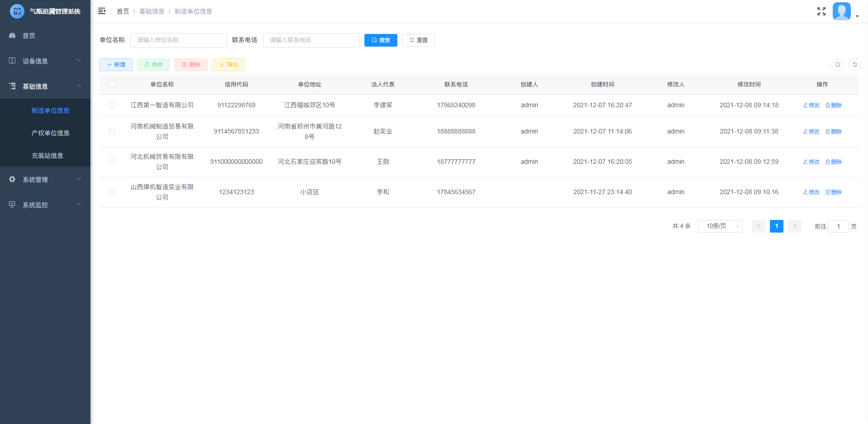Go to previous page arrow

click(x=759, y=226)
